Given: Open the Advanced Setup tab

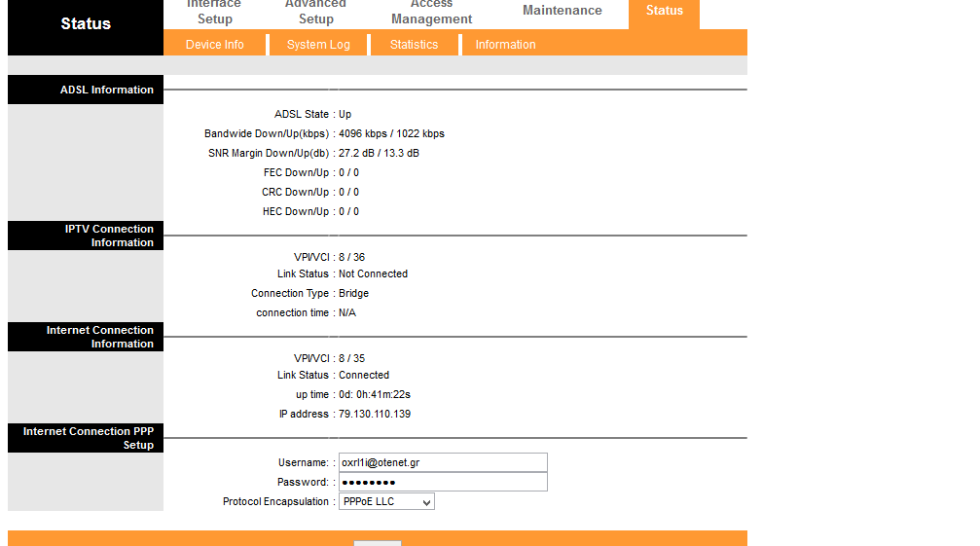Looking at the screenshot, I should click(315, 13).
